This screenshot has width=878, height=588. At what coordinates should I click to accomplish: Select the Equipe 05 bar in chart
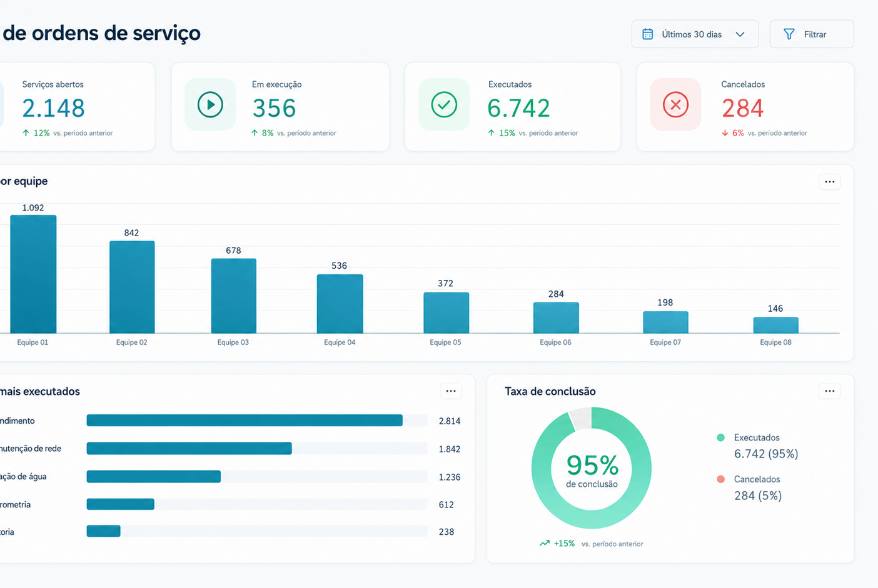(446, 312)
